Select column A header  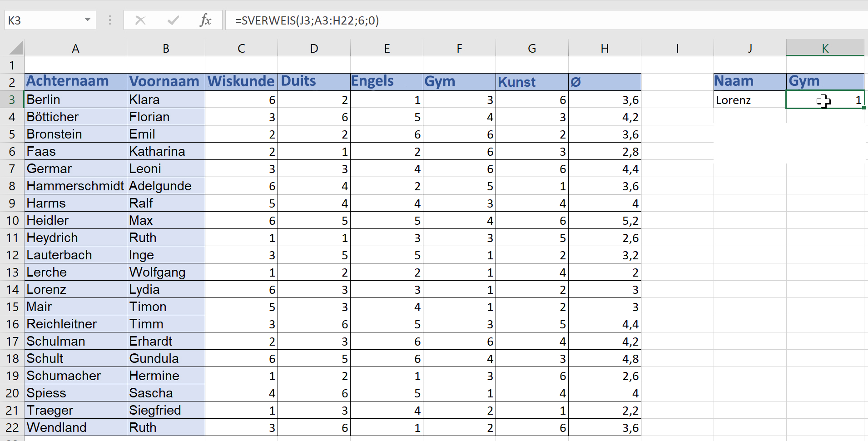point(75,48)
